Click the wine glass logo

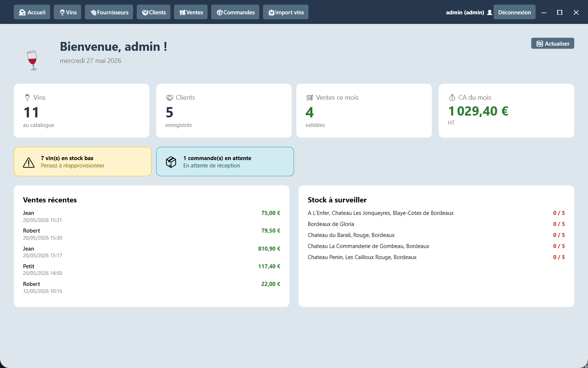pyautogui.click(x=32, y=60)
